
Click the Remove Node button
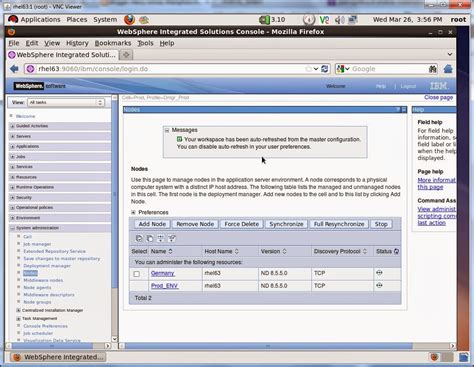pyautogui.click(x=195, y=224)
